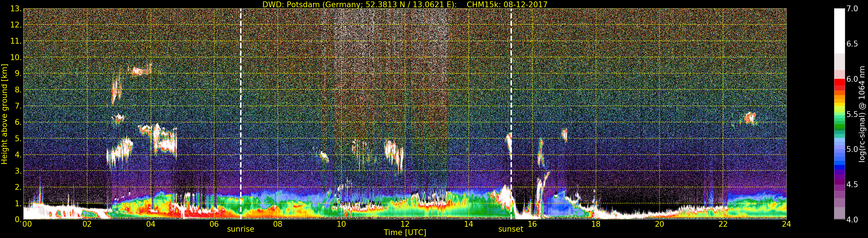This screenshot has height=238, width=868.
Task: Click the '13.' height tick label
Action: [16, 9]
